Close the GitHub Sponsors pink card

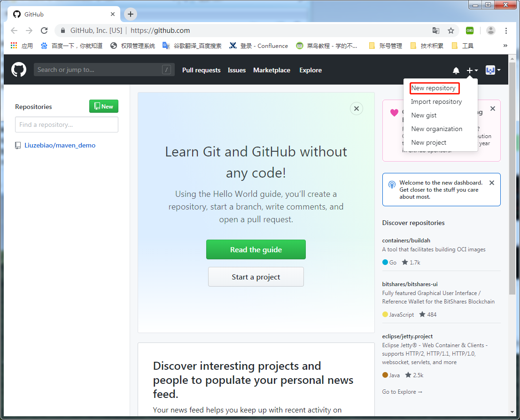(x=492, y=109)
